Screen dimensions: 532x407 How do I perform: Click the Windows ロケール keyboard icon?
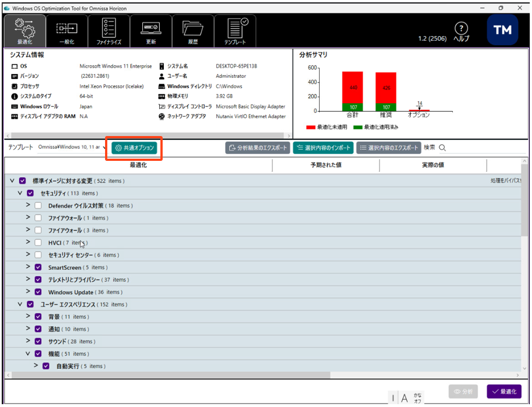click(14, 107)
